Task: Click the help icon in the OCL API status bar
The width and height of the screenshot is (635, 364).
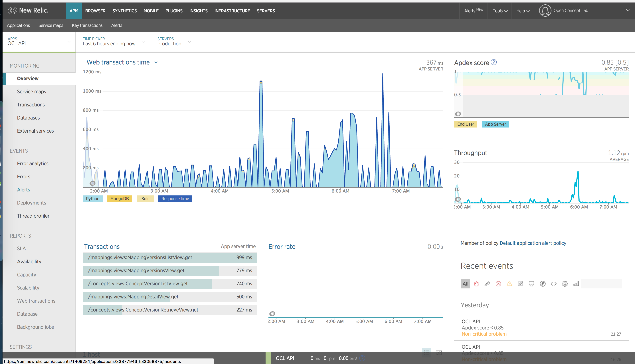Action: [x=362, y=358]
